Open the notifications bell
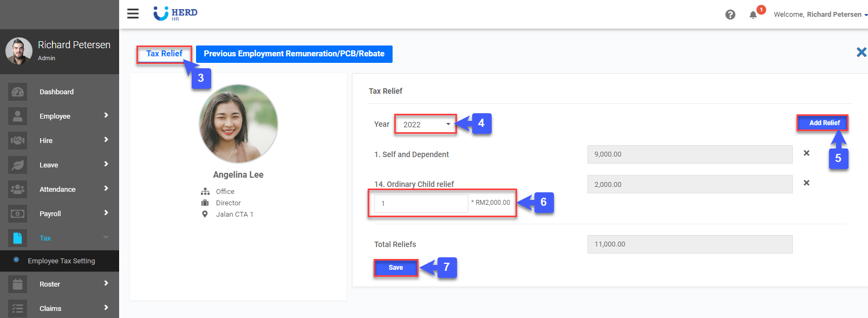This screenshot has height=318, width=868. tap(753, 15)
